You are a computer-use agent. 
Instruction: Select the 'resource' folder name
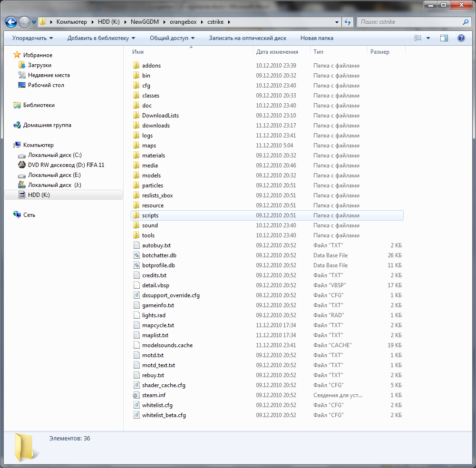(153, 205)
